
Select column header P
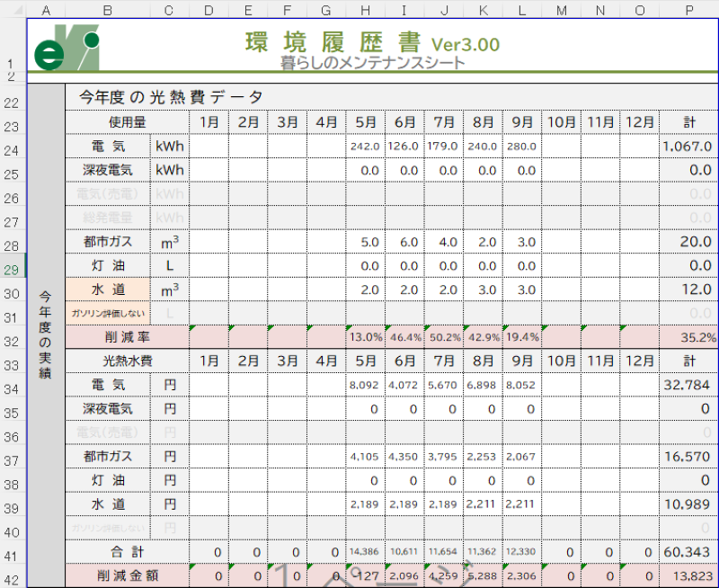688,9
